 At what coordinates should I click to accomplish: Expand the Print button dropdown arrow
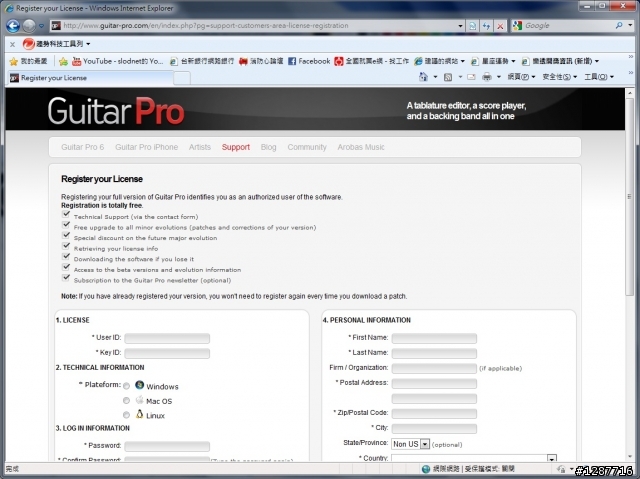pos(498,77)
